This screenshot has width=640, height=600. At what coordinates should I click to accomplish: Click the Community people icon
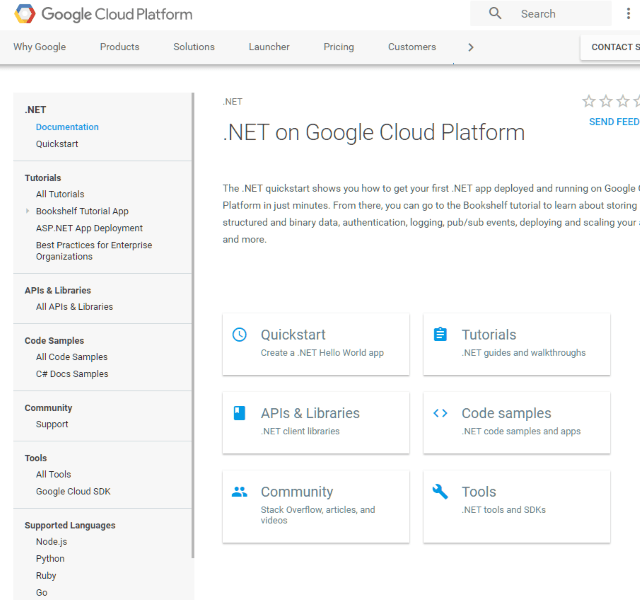[x=240, y=492]
